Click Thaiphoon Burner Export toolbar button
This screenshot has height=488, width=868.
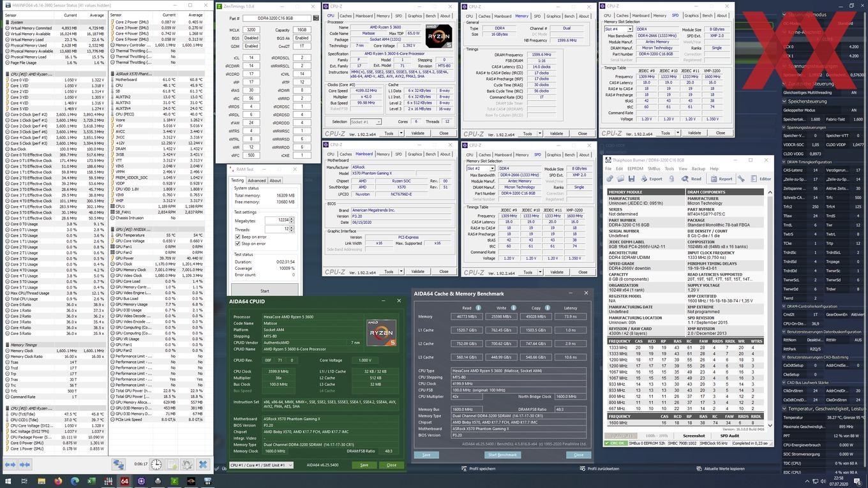pyautogui.click(x=651, y=179)
